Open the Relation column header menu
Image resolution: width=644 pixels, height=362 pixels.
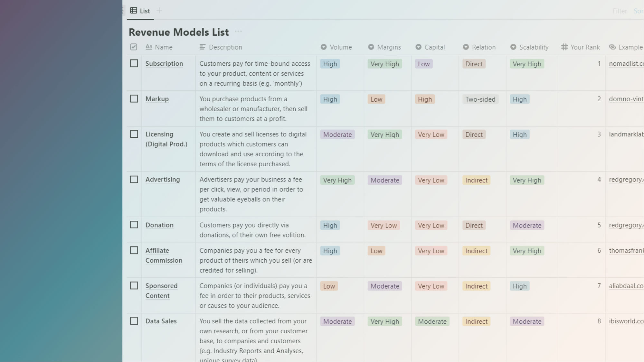[483, 47]
